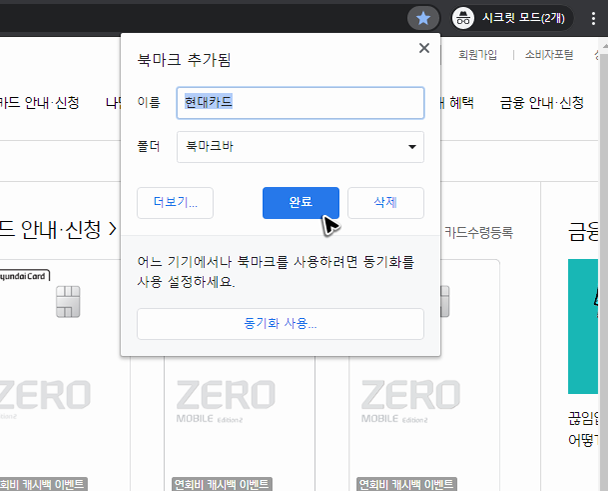This screenshot has width=608, height=491.
Task: Open the Chrome three-dot menu
Action: click(593, 18)
